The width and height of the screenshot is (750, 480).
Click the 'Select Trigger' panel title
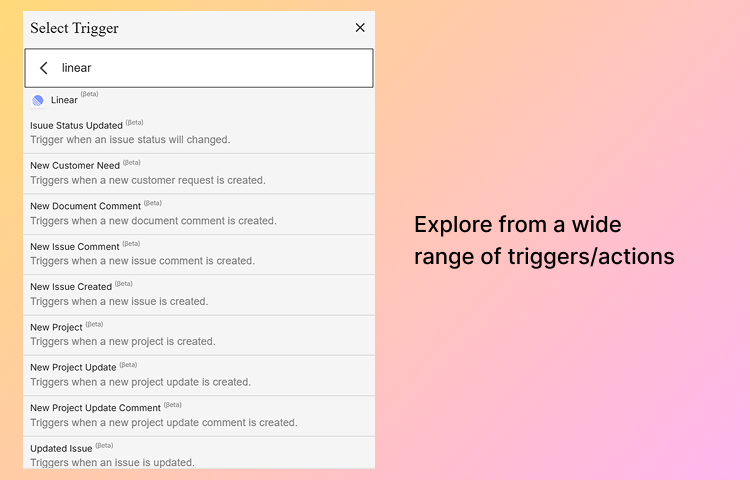click(74, 28)
